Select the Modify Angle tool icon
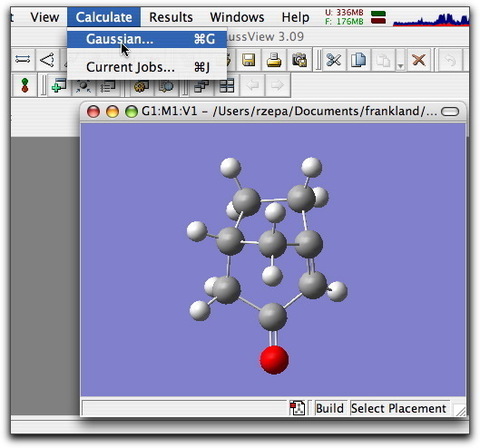 [x=47, y=60]
